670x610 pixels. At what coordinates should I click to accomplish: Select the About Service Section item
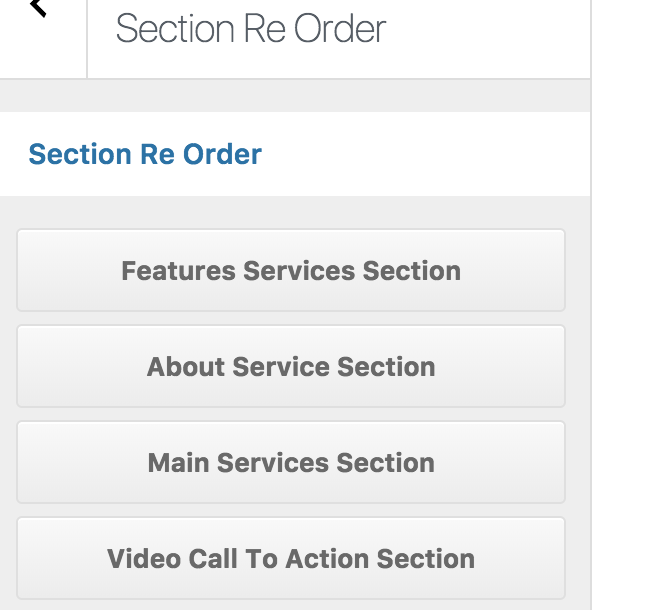tap(291, 367)
